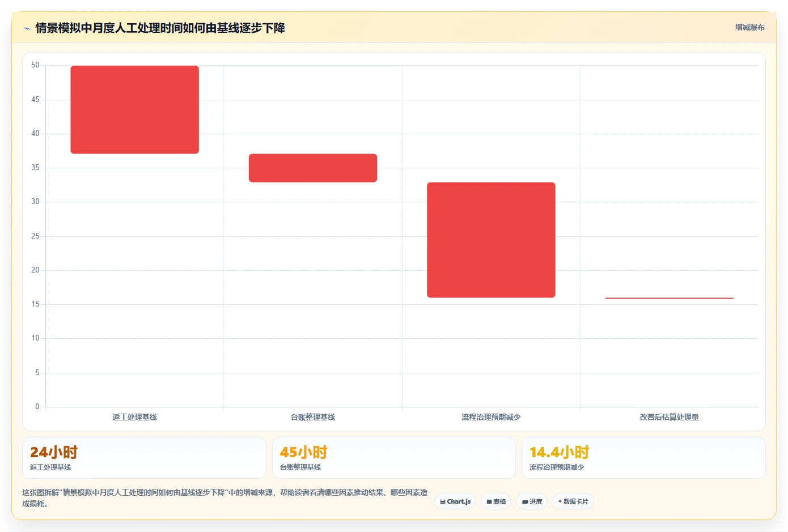The height and width of the screenshot is (532, 788).
Task: Click the red 返工处理基线 waterfall bar
Action: 134,110
